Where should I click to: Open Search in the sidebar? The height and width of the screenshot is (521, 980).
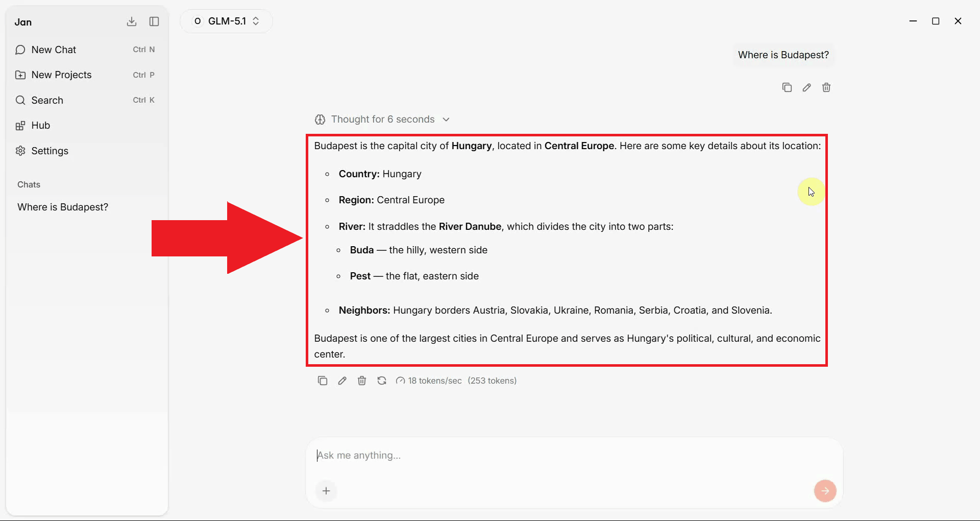(47, 100)
